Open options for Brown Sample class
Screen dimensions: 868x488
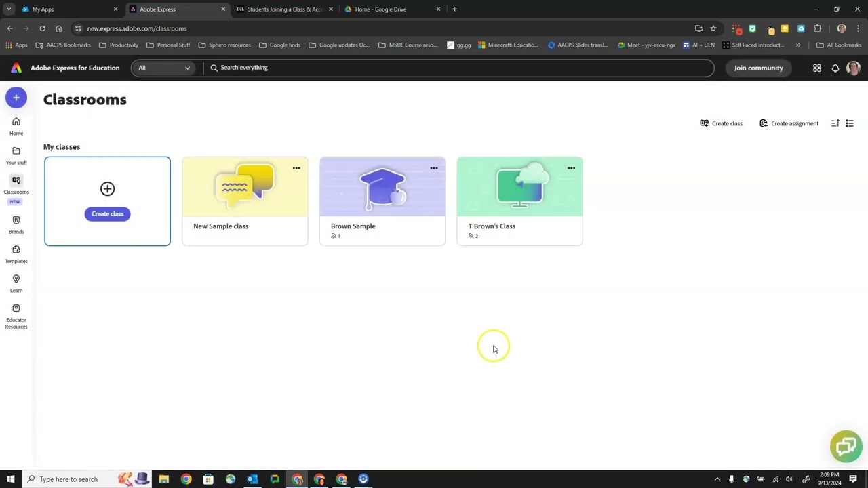(434, 168)
